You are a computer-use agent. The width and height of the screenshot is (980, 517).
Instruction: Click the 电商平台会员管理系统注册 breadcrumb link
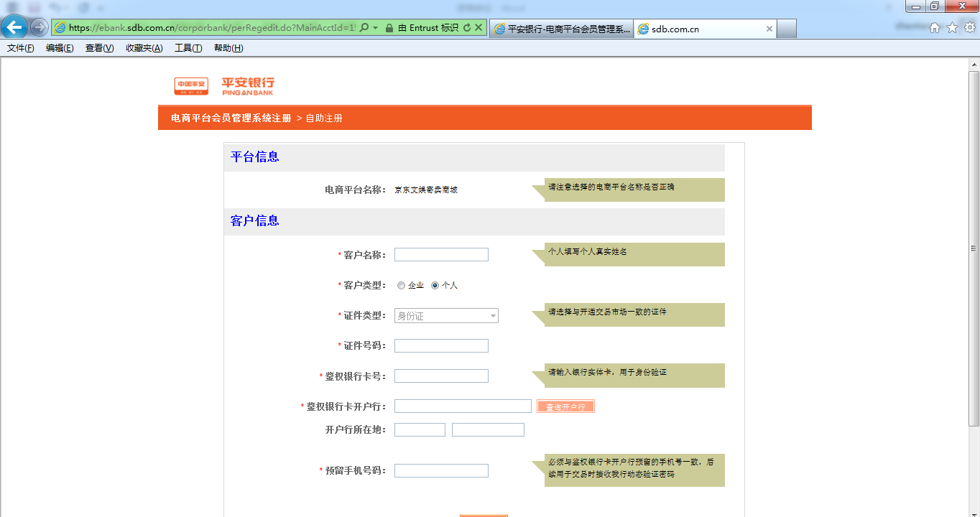[x=231, y=118]
